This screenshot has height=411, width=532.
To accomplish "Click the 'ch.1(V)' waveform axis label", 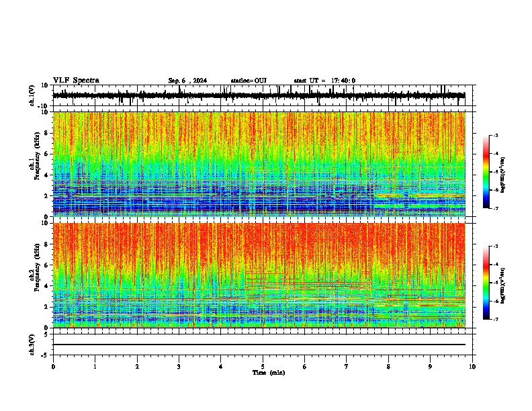I will pos(32,95).
